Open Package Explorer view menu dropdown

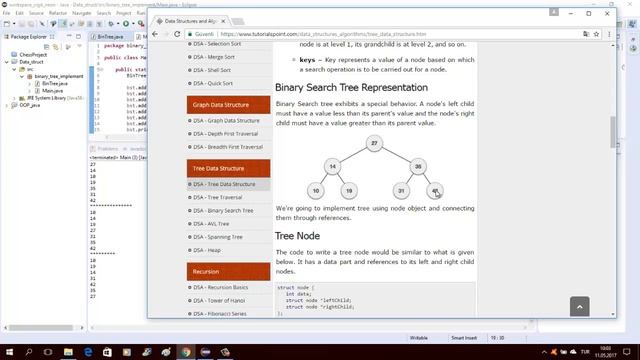coord(79,47)
